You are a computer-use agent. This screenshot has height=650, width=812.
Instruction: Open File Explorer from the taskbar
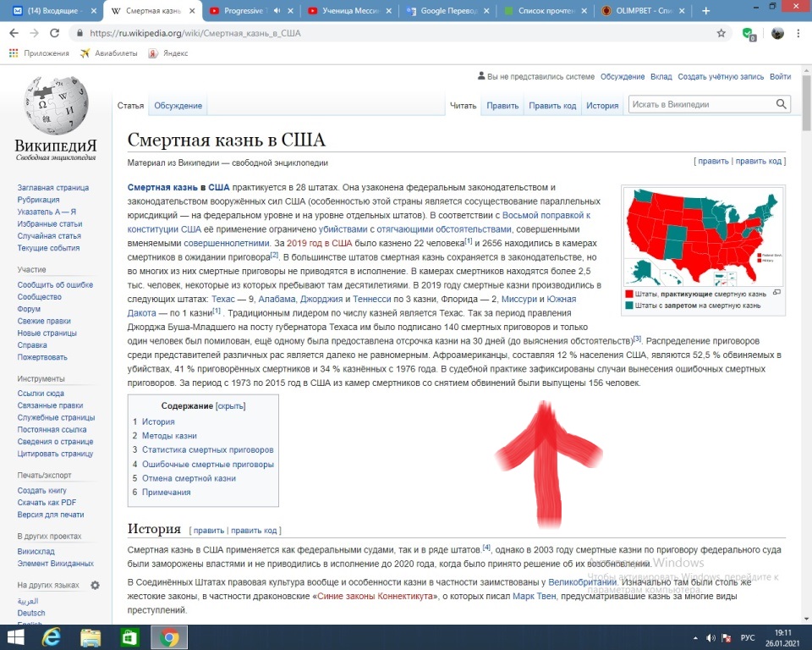coord(91,637)
